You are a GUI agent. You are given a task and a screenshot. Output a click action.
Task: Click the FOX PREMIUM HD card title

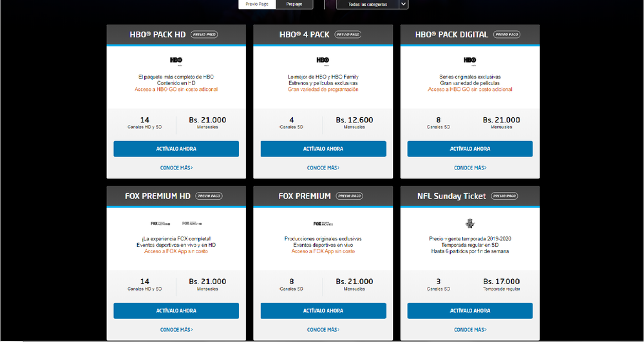157,196
